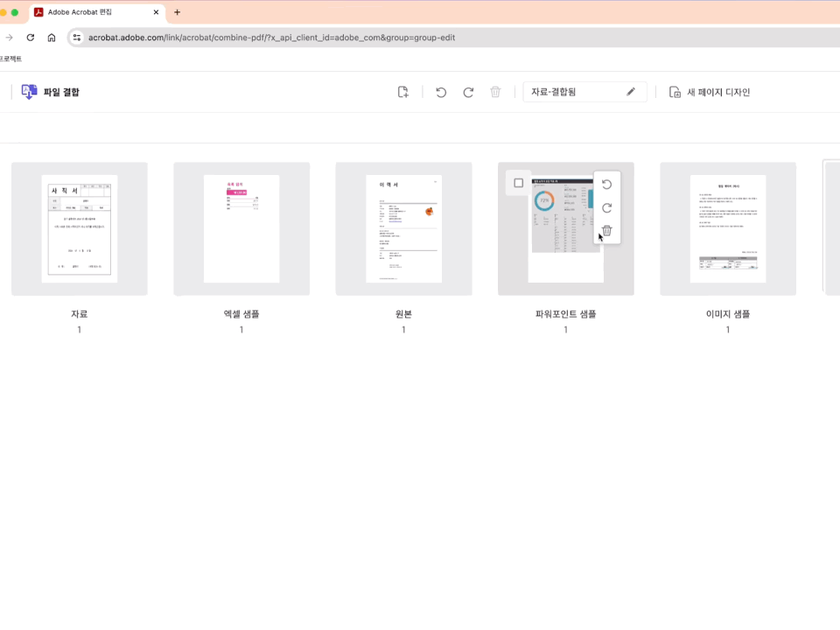The image size is (840, 630).
Task: Click the toolbar trash delete icon
Action: point(495,92)
